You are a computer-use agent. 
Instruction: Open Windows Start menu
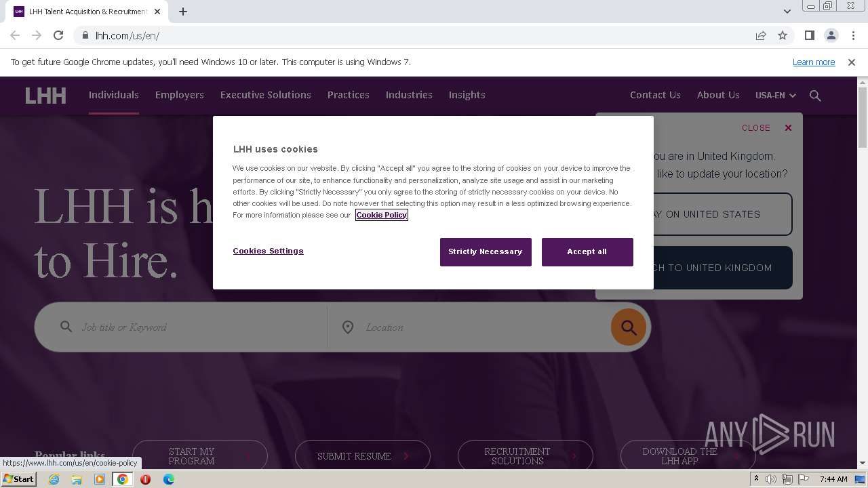18,479
